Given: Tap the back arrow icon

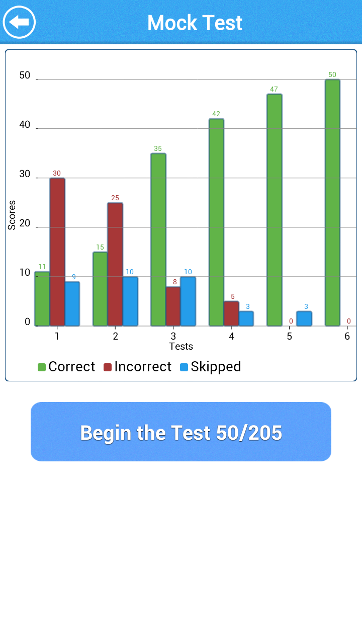Looking at the screenshot, I should [x=19, y=22].
